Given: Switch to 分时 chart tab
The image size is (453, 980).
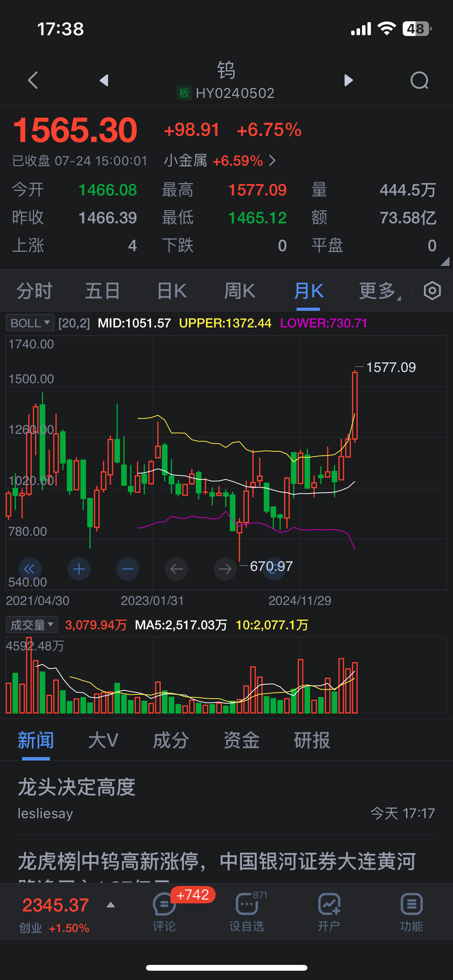Looking at the screenshot, I should pos(34,291).
